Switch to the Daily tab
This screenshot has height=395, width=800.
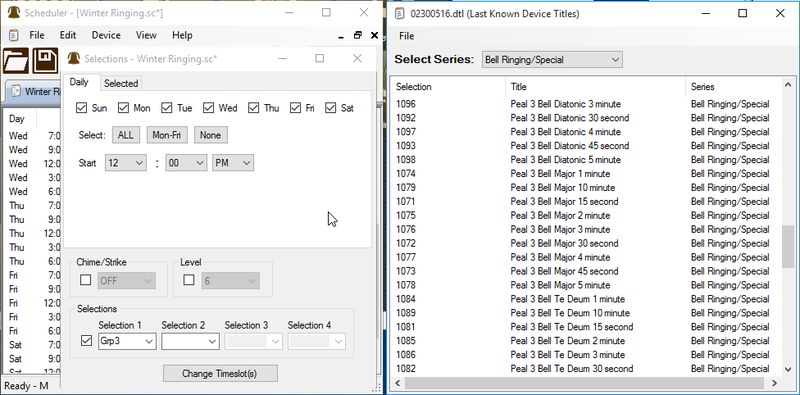click(79, 82)
